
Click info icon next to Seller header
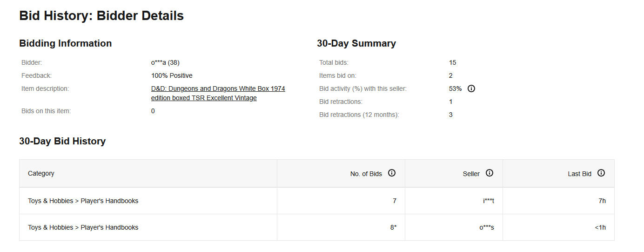coord(490,173)
